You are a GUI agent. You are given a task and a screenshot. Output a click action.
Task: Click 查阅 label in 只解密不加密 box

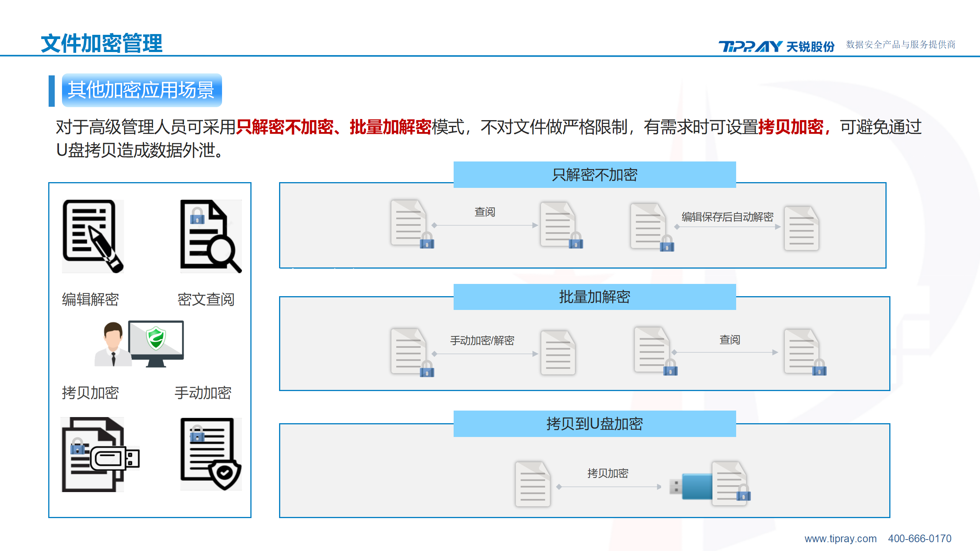[x=485, y=212]
